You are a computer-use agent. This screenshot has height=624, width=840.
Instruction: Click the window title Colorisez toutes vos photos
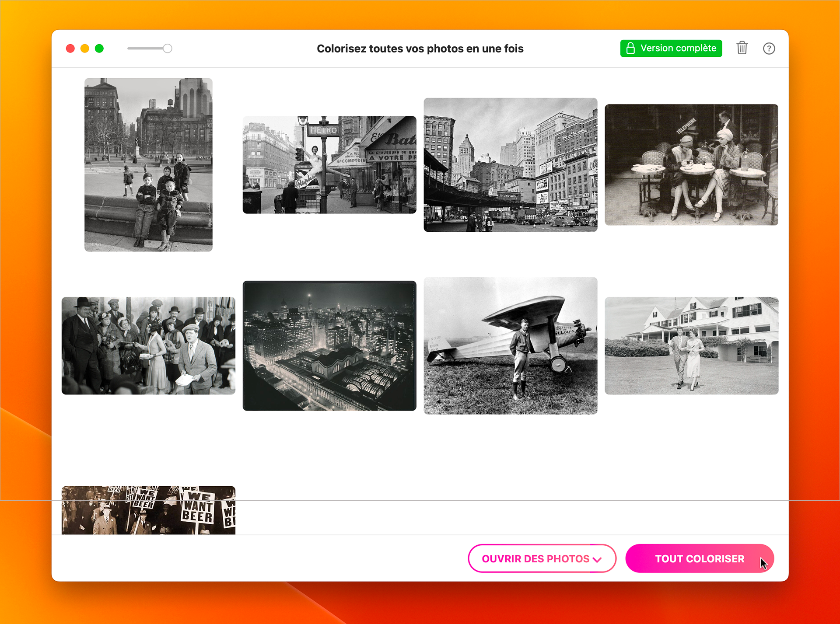[420, 49]
